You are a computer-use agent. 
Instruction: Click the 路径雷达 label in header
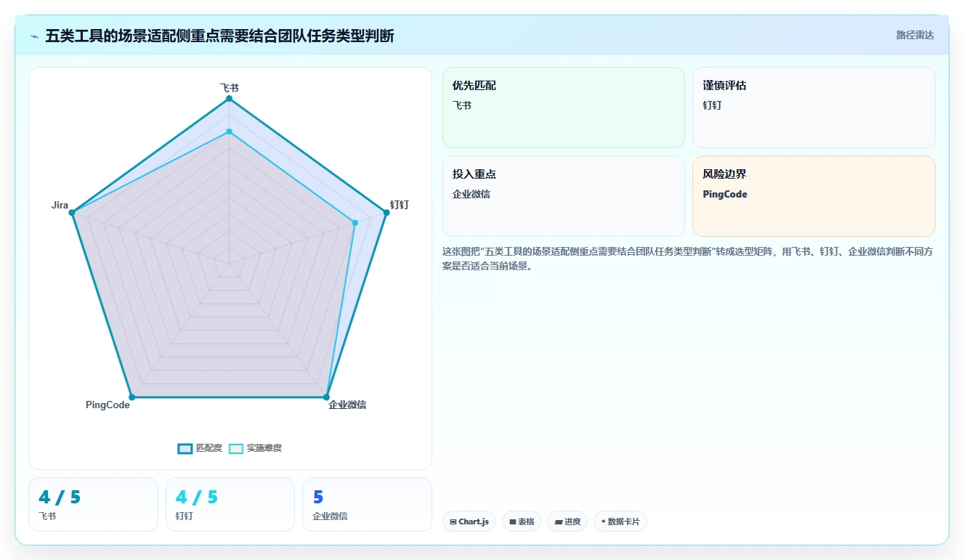915,35
